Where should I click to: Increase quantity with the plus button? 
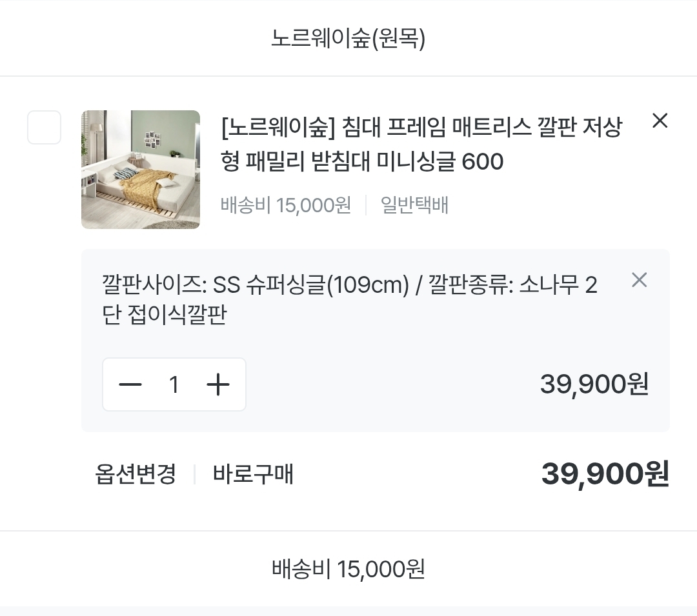[x=218, y=385]
